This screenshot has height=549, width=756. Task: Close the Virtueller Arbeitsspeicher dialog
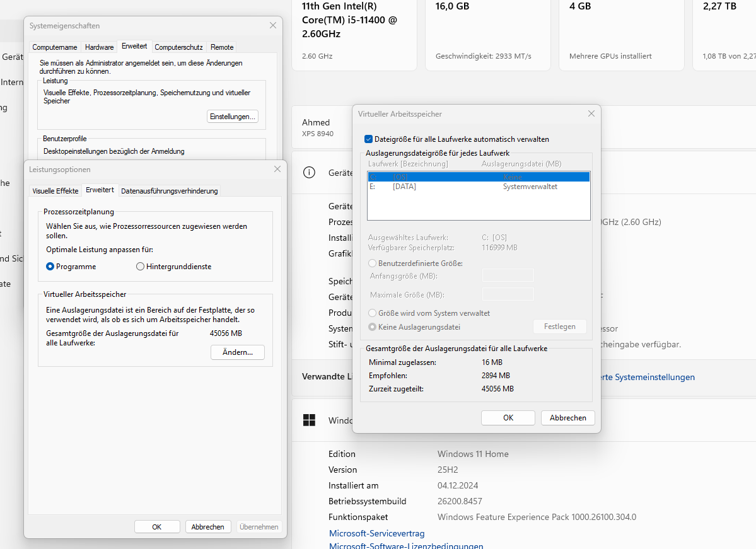[x=591, y=113]
